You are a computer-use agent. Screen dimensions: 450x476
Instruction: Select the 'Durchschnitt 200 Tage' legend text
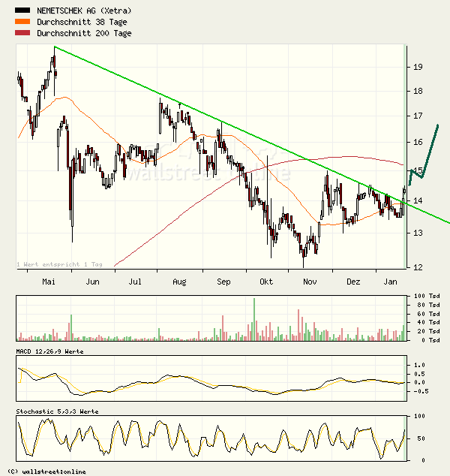85,34
